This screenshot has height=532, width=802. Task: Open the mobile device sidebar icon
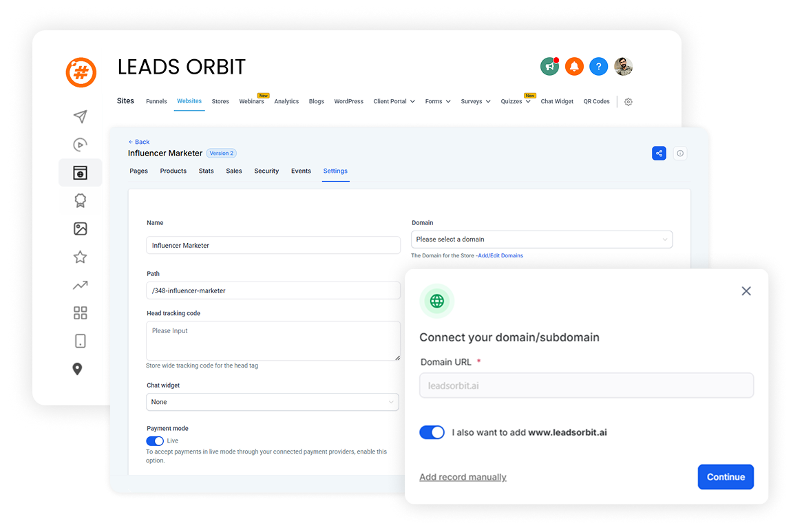81,341
